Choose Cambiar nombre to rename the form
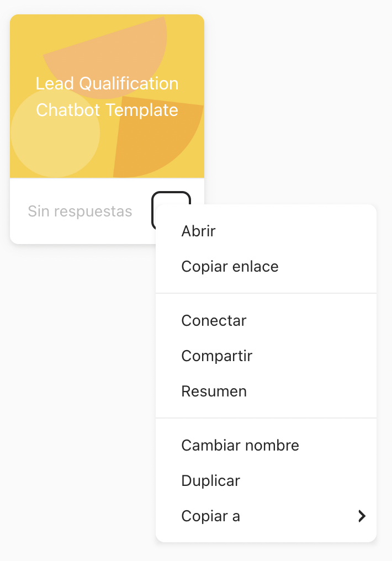 pos(266,446)
